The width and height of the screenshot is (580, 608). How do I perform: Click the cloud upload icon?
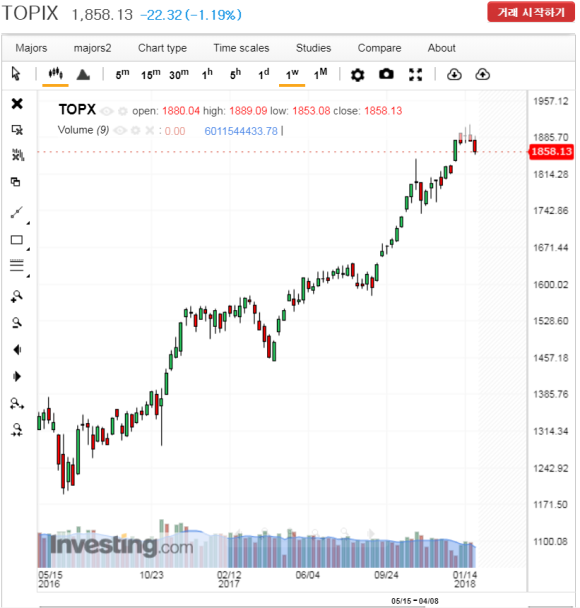[x=482, y=74]
